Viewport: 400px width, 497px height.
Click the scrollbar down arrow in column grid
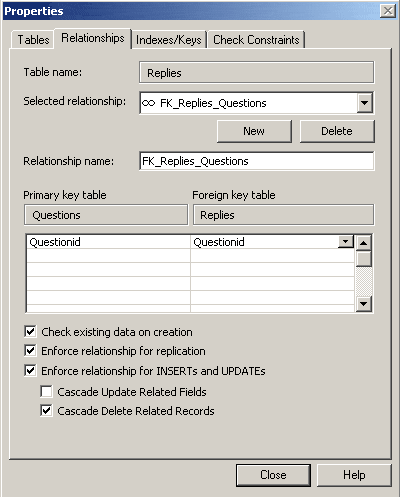[364, 304]
